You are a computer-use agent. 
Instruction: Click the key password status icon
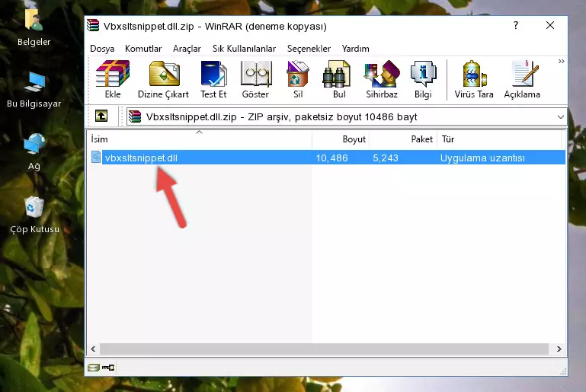click(x=108, y=368)
